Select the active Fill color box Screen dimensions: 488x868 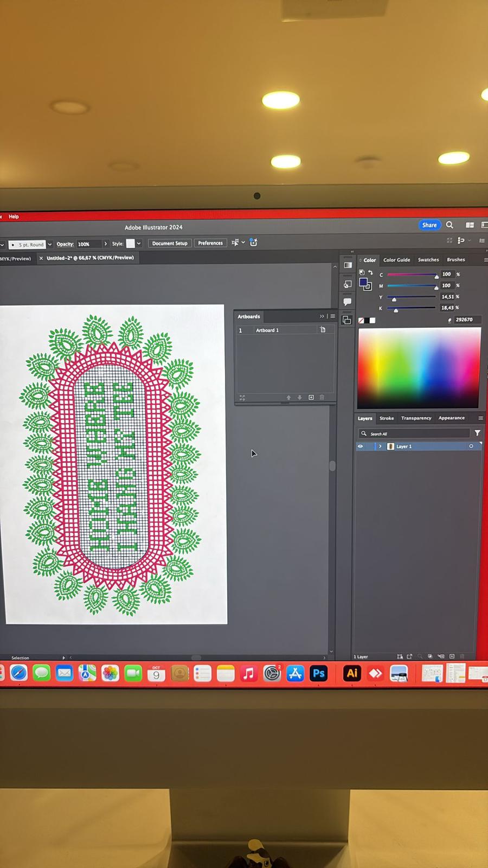(363, 282)
